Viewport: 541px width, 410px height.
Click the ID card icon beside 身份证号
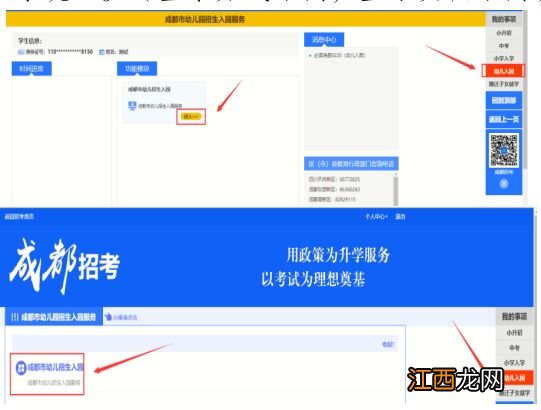21,52
